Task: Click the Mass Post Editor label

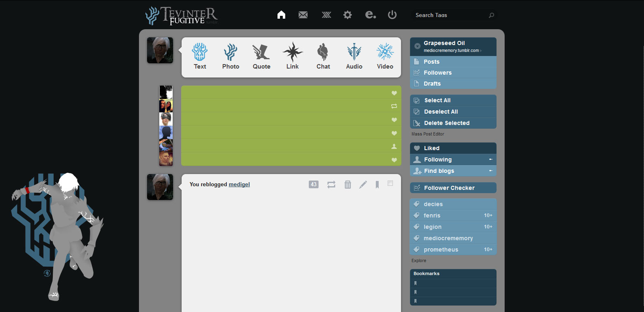Action: coord(428,134)
